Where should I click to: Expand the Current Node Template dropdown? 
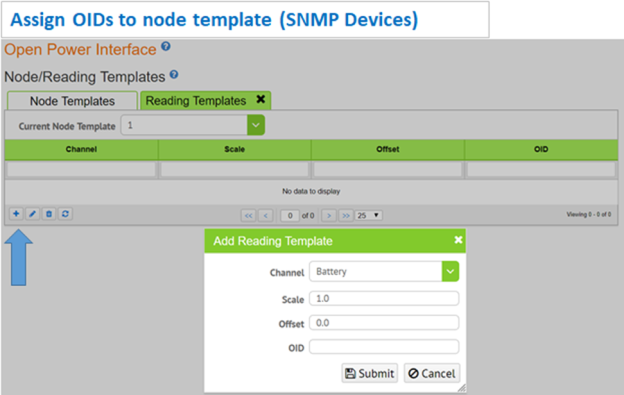255,125
